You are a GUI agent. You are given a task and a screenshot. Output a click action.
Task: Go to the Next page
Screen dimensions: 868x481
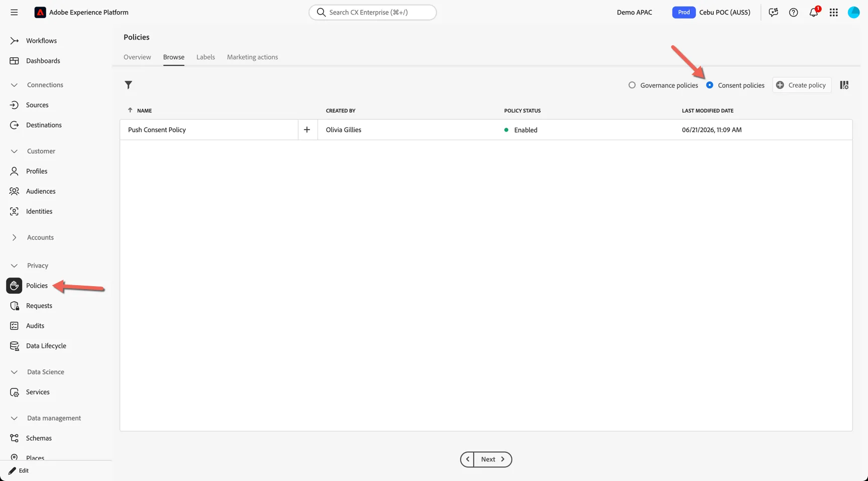[x=493, y=459]
